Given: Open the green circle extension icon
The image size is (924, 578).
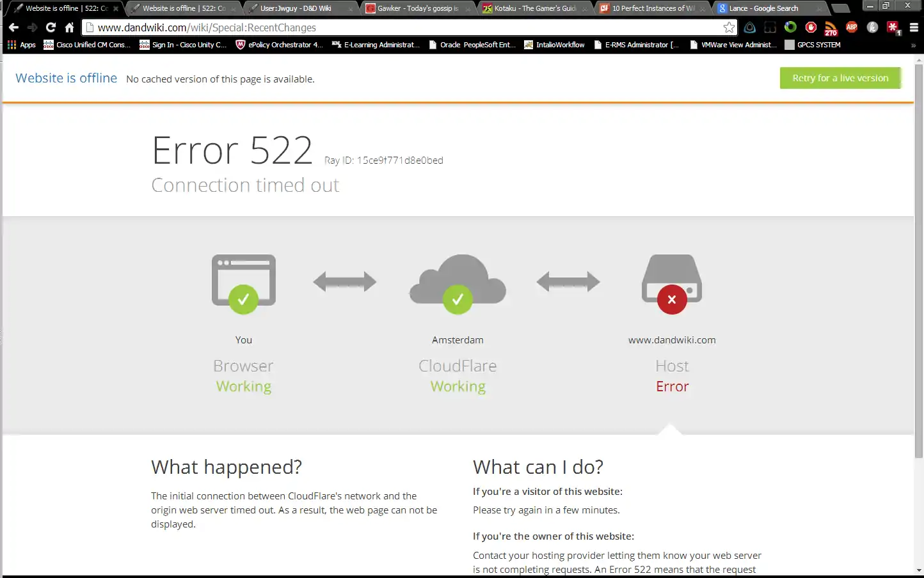Looking at the screenshot, I should [x=790, y=27].
